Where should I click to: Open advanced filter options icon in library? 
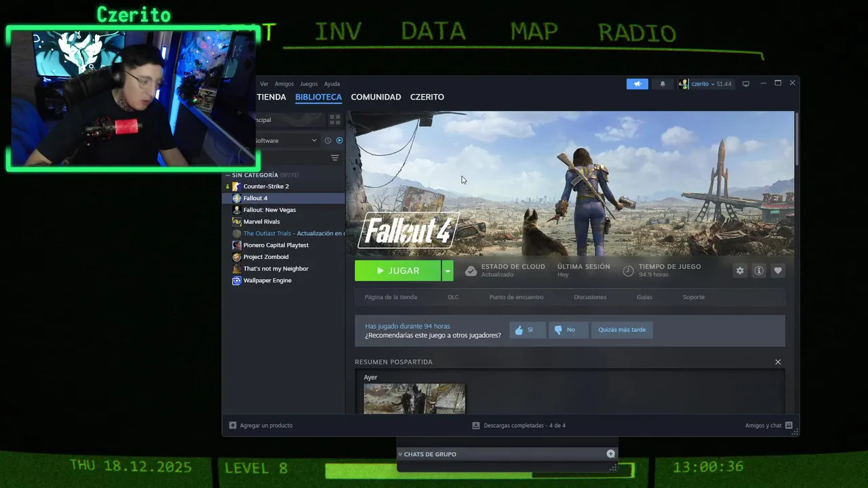pos(334,158)
